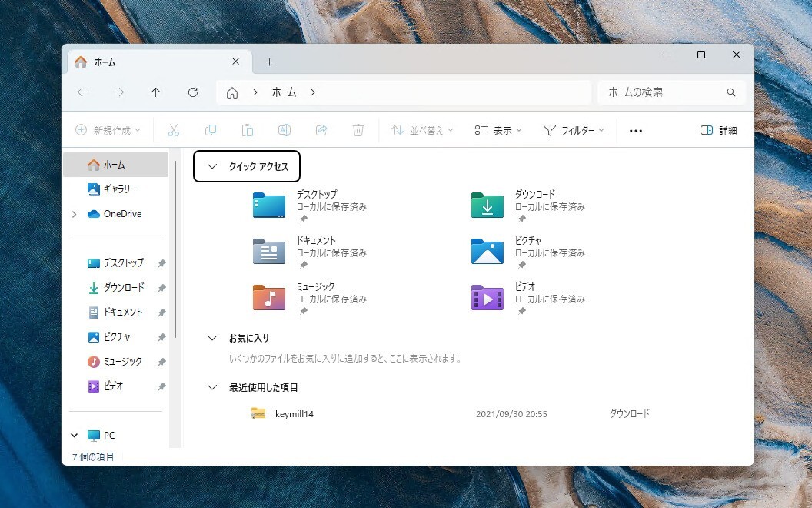Click the Cut scissors icon in toolbar
Image resolution: width=812 pixels, height=508 pixels.
(x=174, y=130)
